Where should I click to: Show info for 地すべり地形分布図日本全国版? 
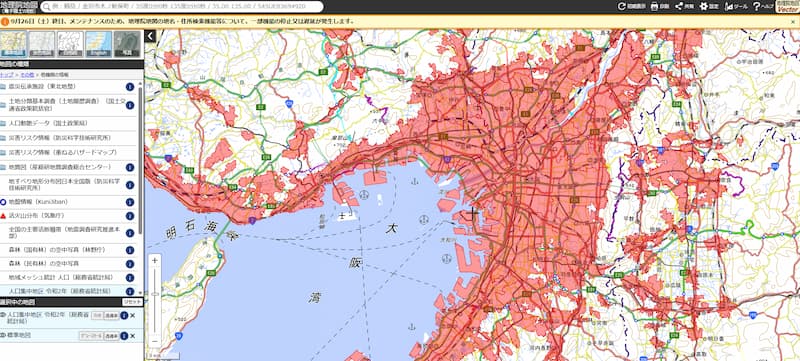tap(130, 185)
